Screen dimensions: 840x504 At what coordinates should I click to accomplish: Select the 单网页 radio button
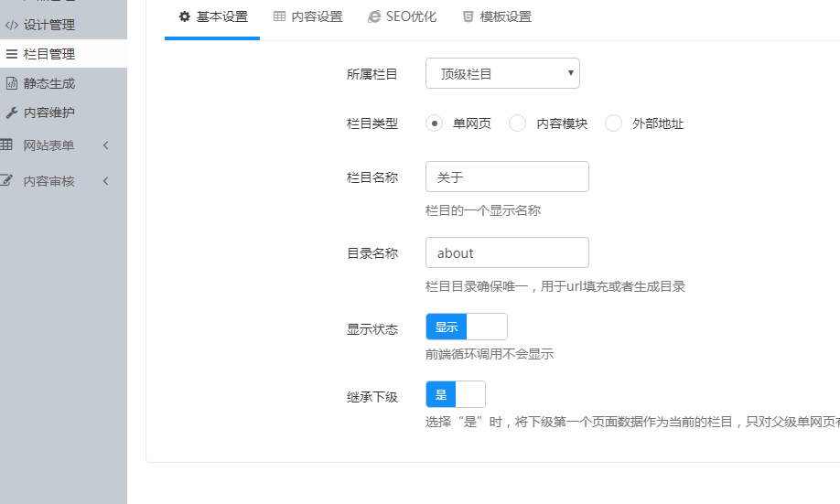tap(434, 123)
